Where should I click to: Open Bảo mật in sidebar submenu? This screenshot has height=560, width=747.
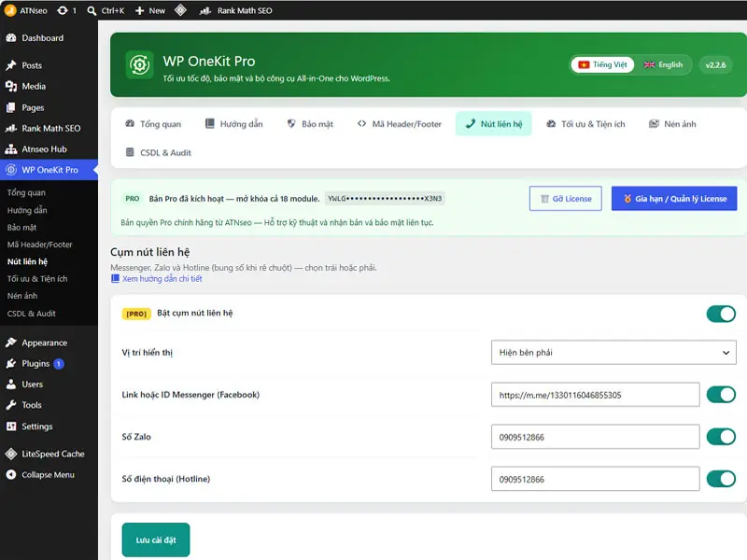[21, 227]
